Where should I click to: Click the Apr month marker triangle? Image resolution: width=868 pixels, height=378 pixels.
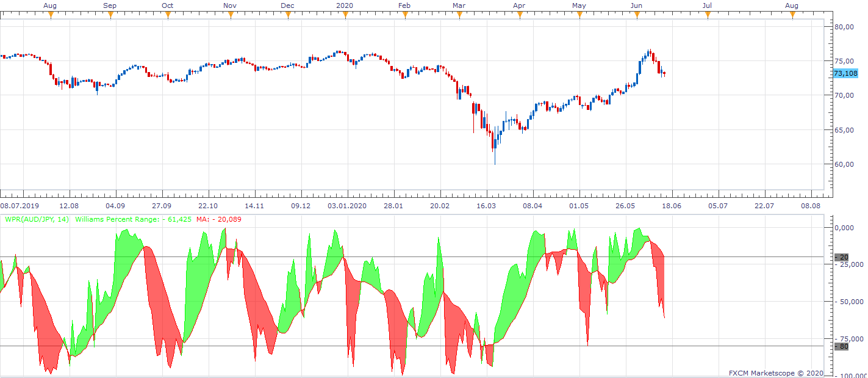[520, 15]
